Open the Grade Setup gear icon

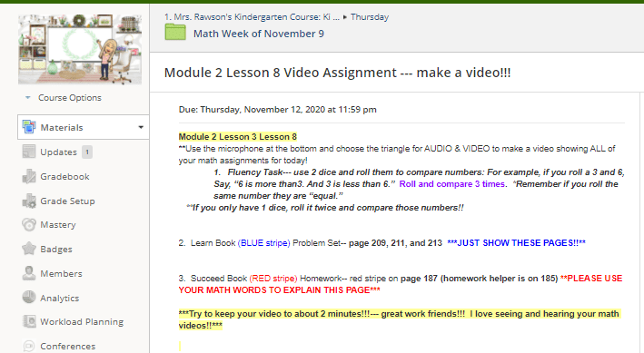(x=29, y=201)
